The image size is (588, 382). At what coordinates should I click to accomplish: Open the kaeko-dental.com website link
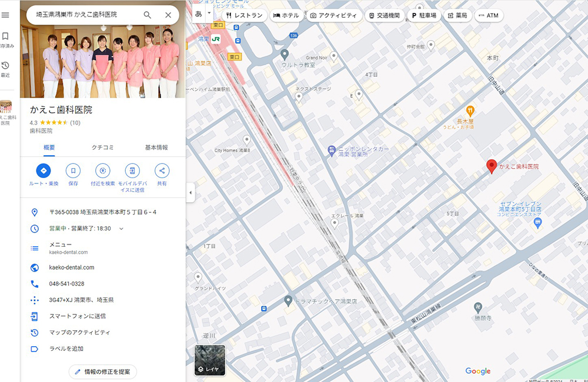[x=71, y=267]
